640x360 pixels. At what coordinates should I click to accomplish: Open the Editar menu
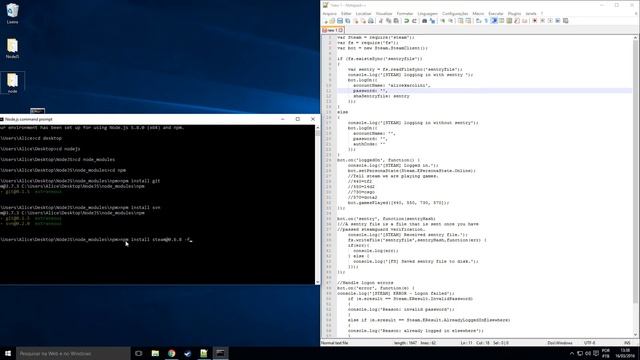pyautogui.click(x=346, y=13)
